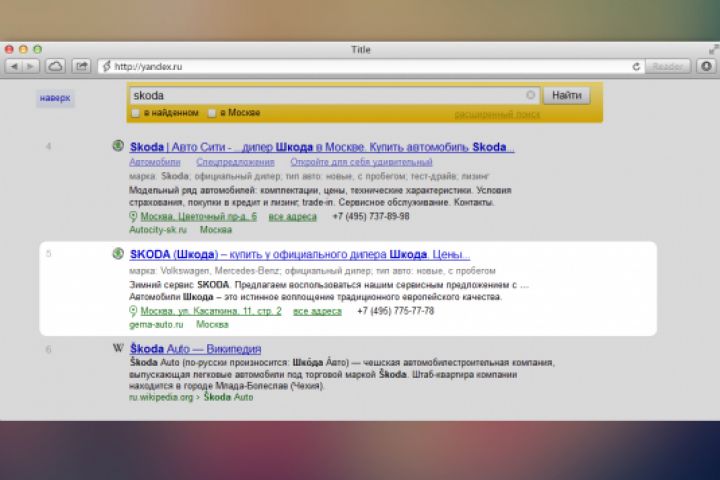Open the 'Škoda Auto — Википедия' result title
This screenshot has height=480, width=720.
[196, 349]
